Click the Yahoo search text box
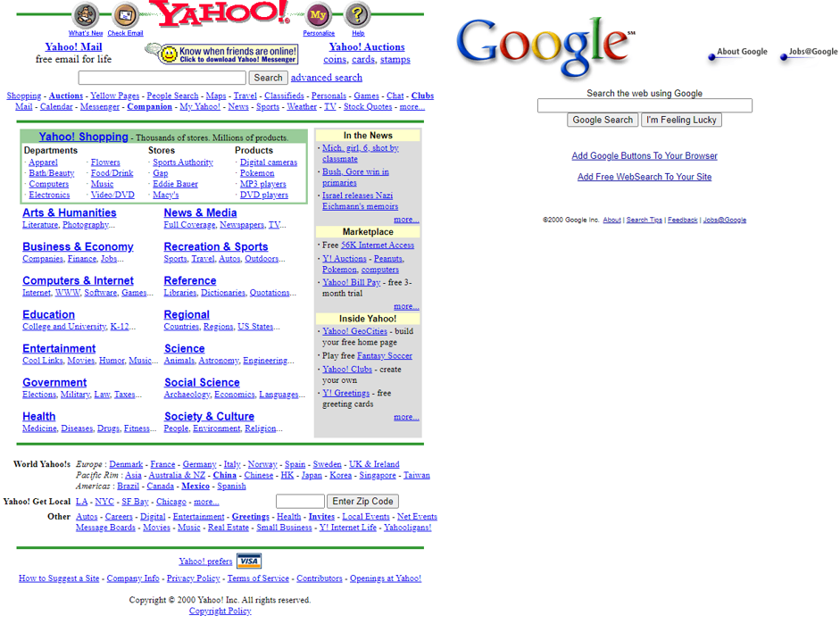This screenshot has width=840, height=624. (x=162, y=78)
